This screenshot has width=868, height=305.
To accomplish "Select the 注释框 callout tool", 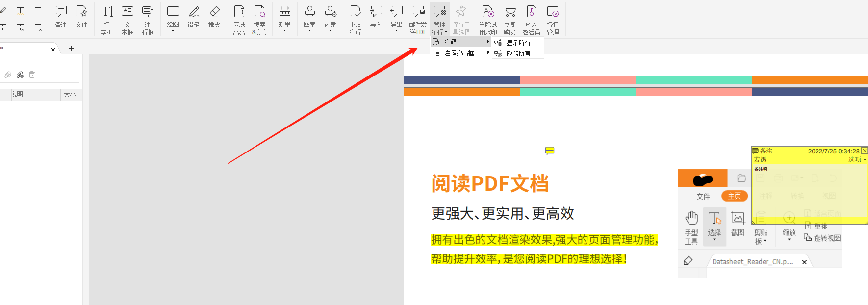I will (148, 20).
